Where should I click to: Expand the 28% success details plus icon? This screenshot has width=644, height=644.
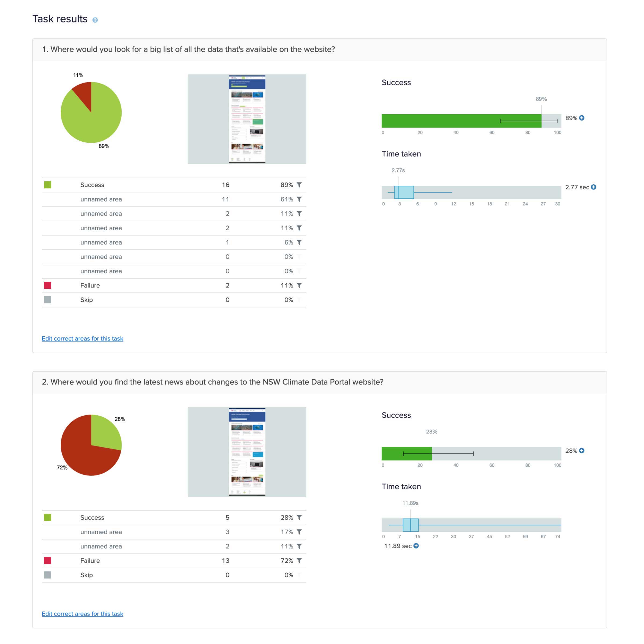pos(582,451)
